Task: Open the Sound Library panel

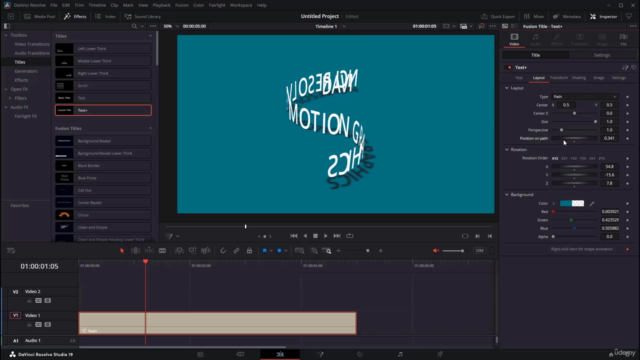Action: coord(143,16)
